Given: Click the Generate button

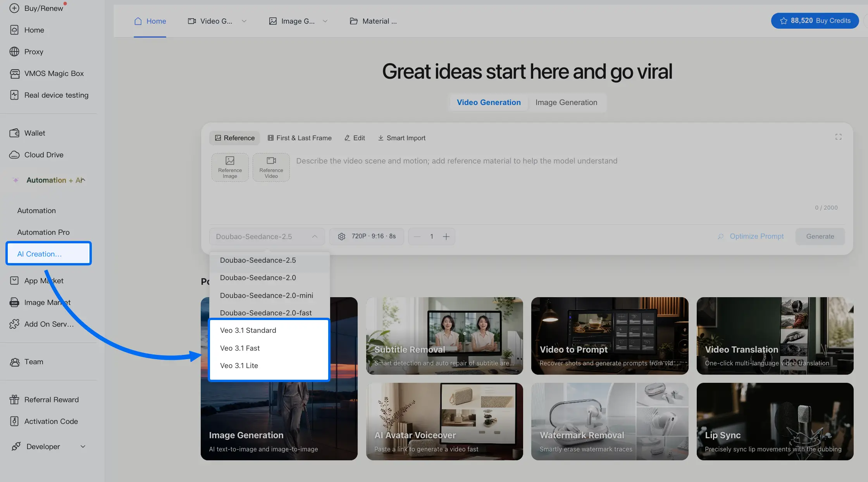Looking at the screenshot, I should [820, 236].
